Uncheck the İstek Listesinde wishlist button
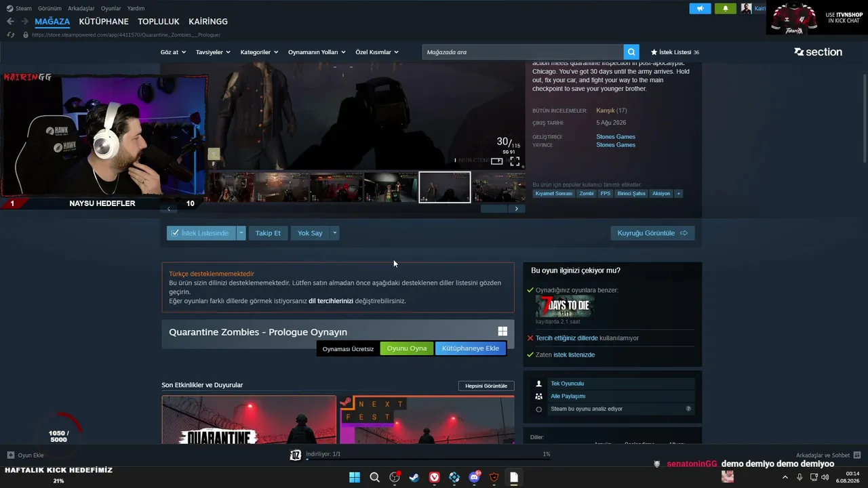The image size is (868, 488). pyautogui.click(x=201, y=233)
